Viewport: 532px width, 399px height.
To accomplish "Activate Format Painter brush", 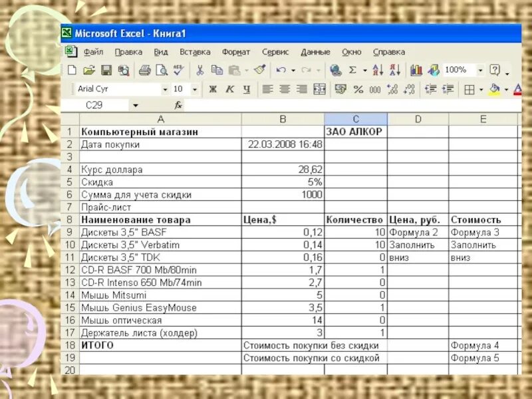I will coord(259,70).
